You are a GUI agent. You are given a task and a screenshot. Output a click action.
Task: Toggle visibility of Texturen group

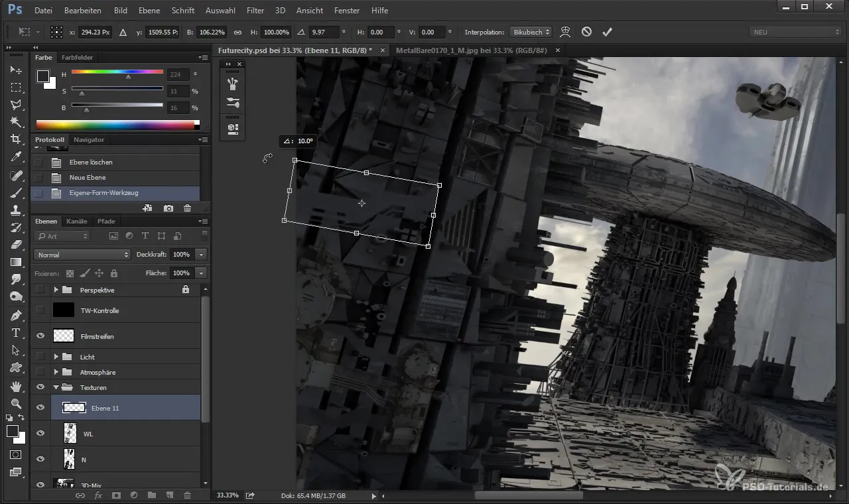coord(40,387)
